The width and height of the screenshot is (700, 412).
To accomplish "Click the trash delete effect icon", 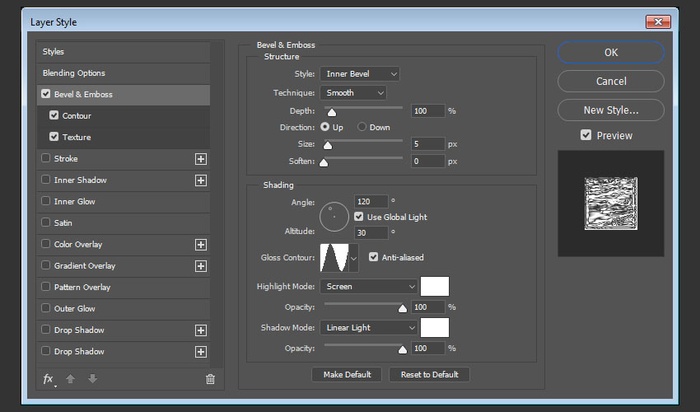I will click(x=210, y=379).
